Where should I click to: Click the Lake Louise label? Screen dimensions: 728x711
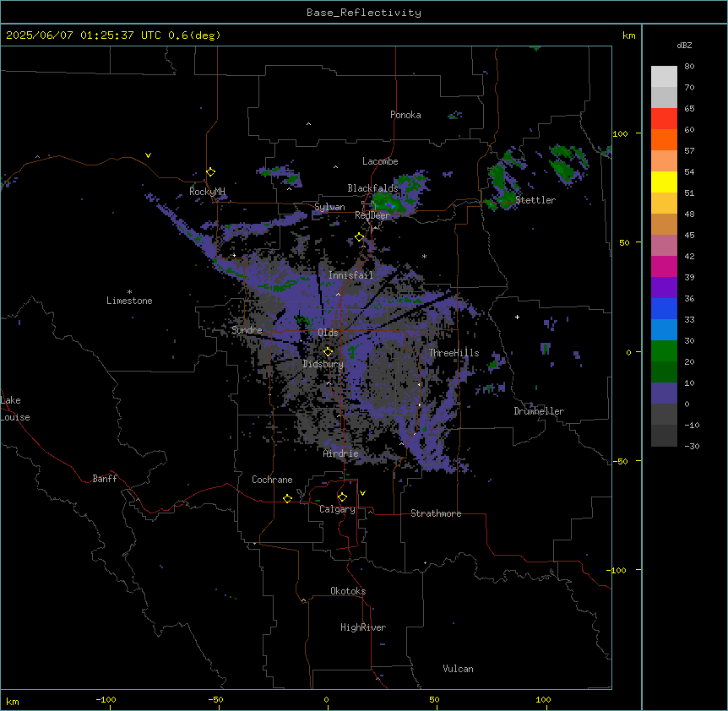coord(15,409)
